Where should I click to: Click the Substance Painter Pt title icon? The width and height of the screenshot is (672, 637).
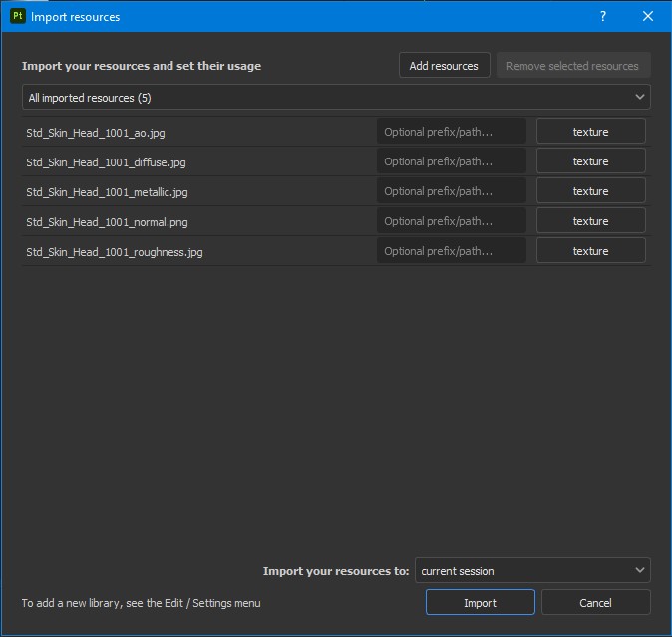point(18,16)
